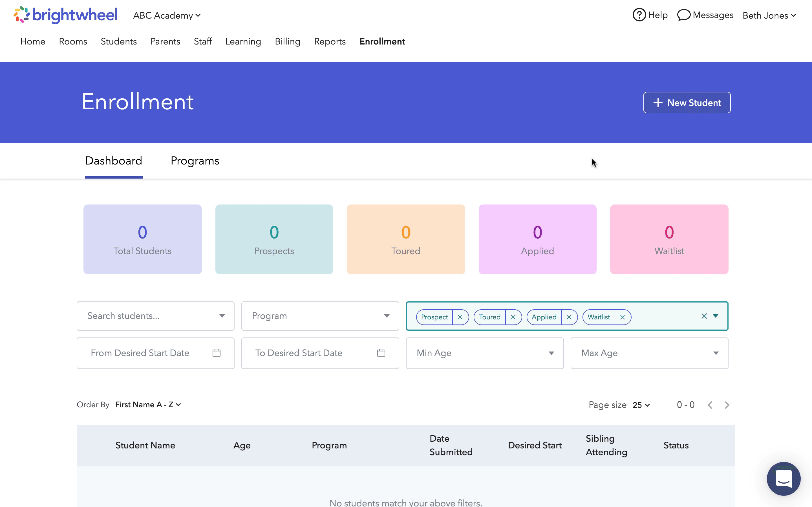Select the Dashboard tab
Viewport: 812px width, 507px height.
tap(114, 161)
